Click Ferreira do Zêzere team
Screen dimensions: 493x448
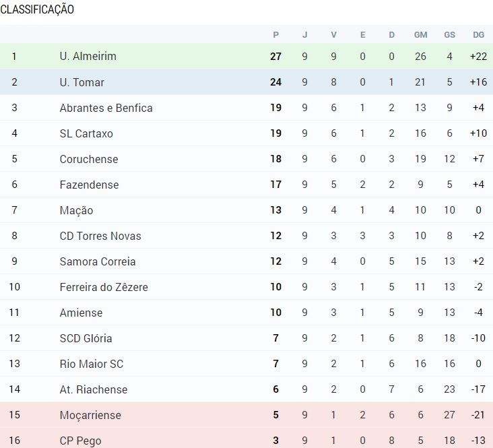pos(104,287)
